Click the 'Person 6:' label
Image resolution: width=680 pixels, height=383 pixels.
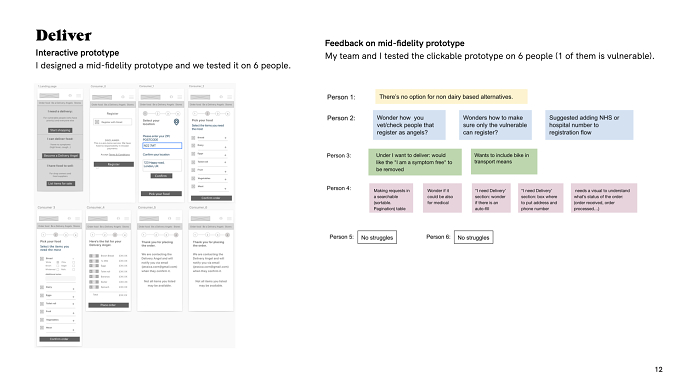tap(438, 237)
